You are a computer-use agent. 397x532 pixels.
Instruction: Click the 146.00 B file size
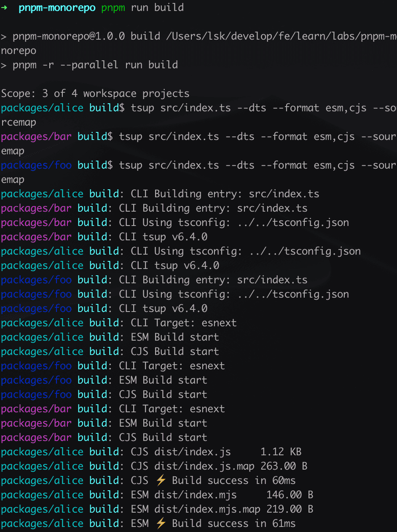coord(290,495)
